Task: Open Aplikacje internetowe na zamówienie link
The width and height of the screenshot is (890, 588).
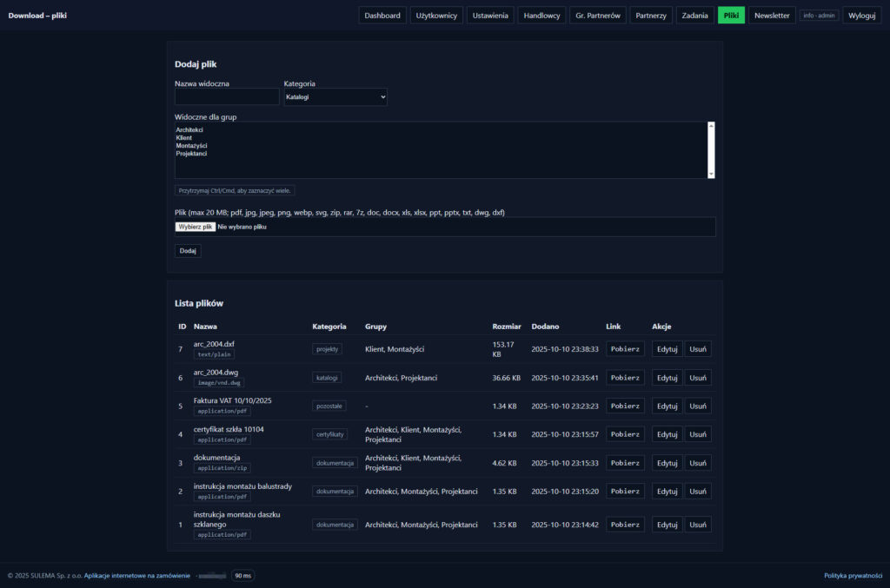Action: [136, 575]
